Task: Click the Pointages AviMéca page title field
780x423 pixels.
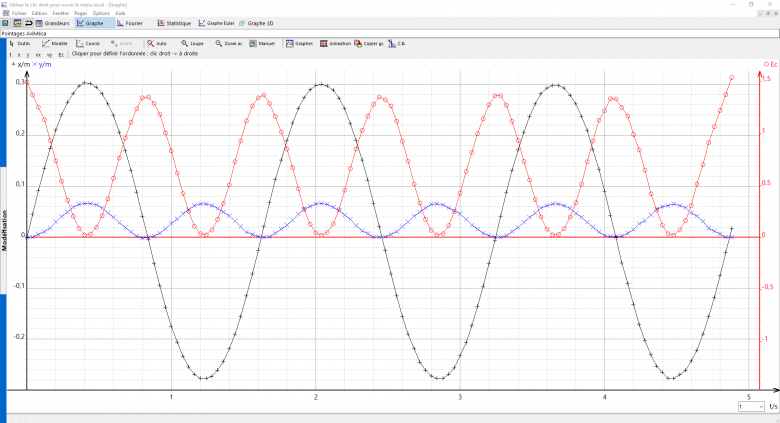Action: click(x=390, y=33)
